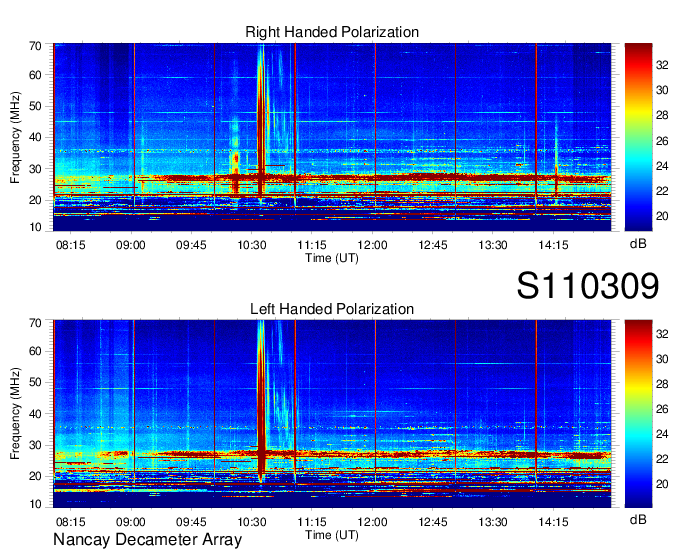Click the 12:00 tick label on top plot
The width and height of the screenshot is (680, 552).
pos(373,245)
